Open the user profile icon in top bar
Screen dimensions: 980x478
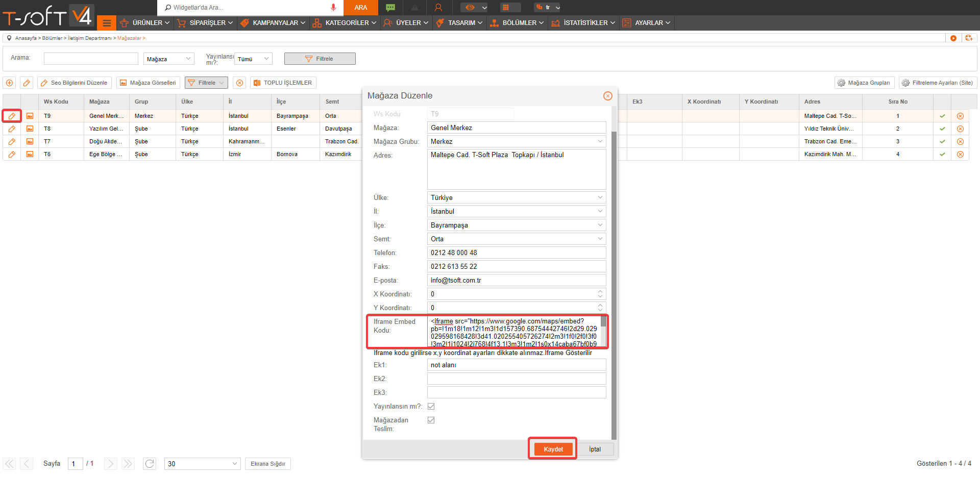[438, 7]
